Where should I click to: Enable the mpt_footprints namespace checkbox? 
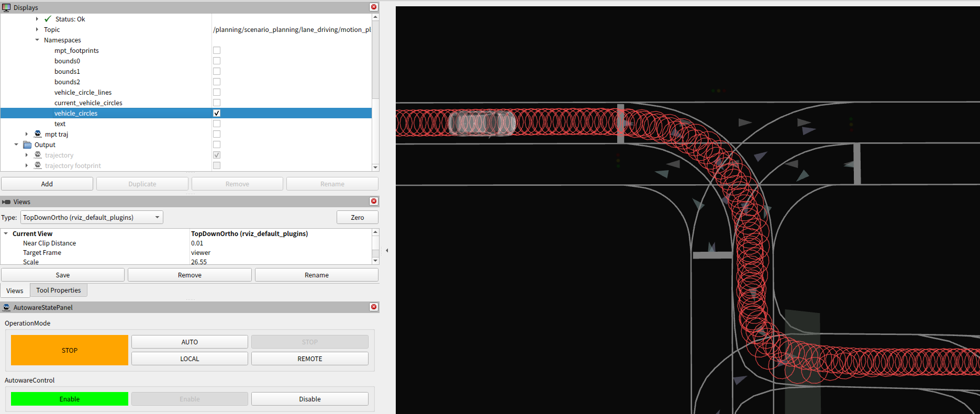click(x=217, y=50)
